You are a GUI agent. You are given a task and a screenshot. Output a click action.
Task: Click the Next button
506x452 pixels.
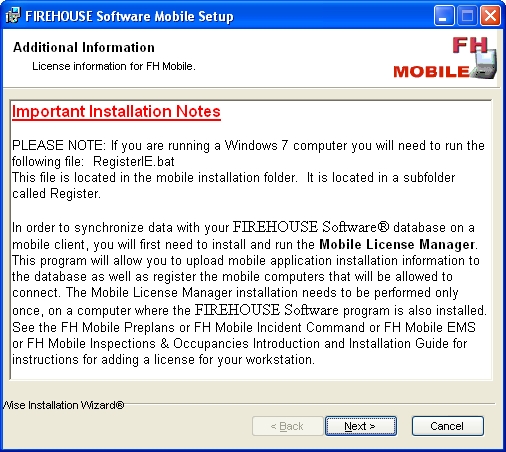pyautogui.click(x=361, y=426)
